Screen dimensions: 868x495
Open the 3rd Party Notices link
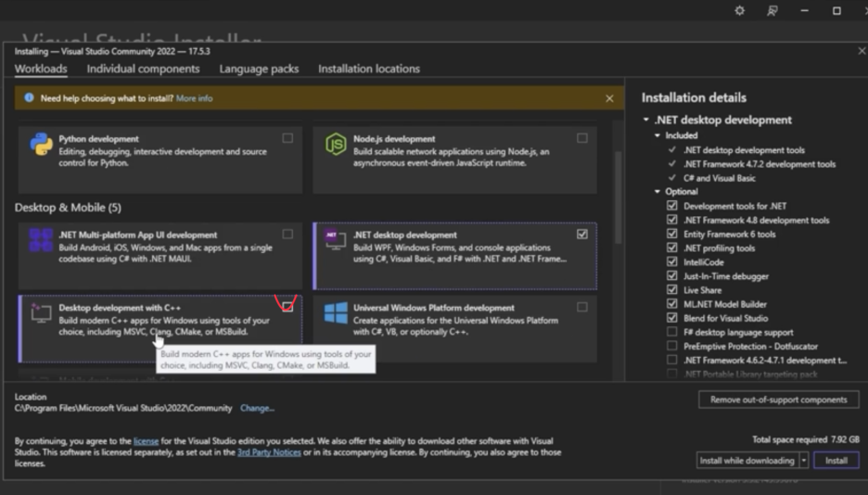click(x=269, y=451)
